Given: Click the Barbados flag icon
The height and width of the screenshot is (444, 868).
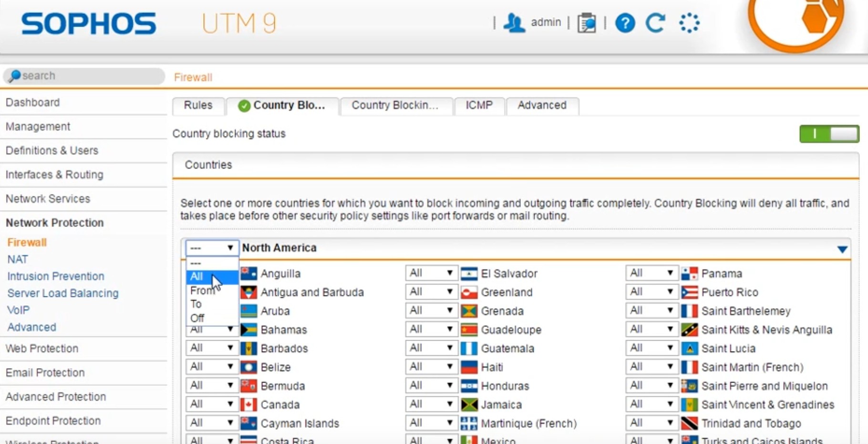Looking at the screenshot, I should click(x=248, y=348).
